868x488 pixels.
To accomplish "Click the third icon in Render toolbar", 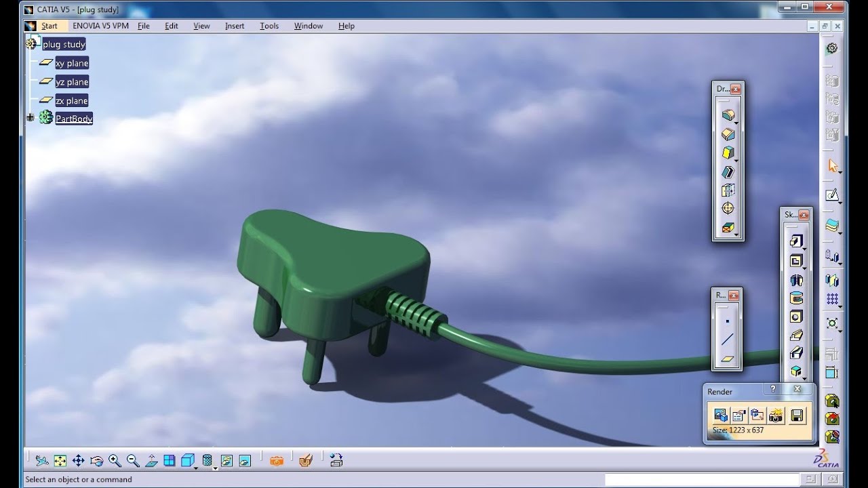I will 757,415.
